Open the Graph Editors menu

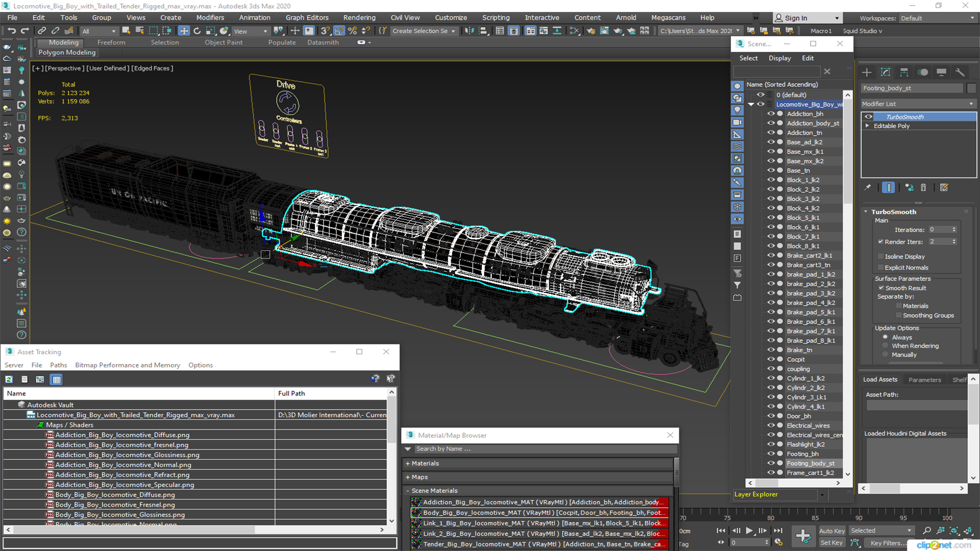click(307, 17)
